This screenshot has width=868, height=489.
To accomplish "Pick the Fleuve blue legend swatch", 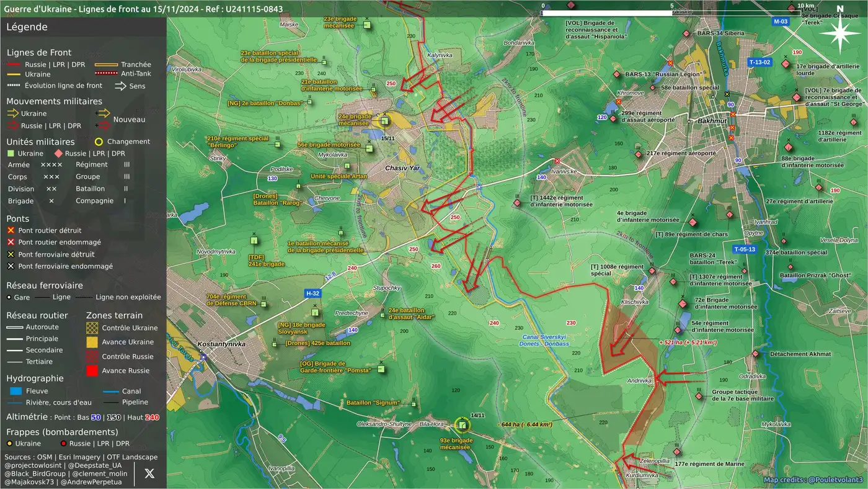I will tap(16, 391).
